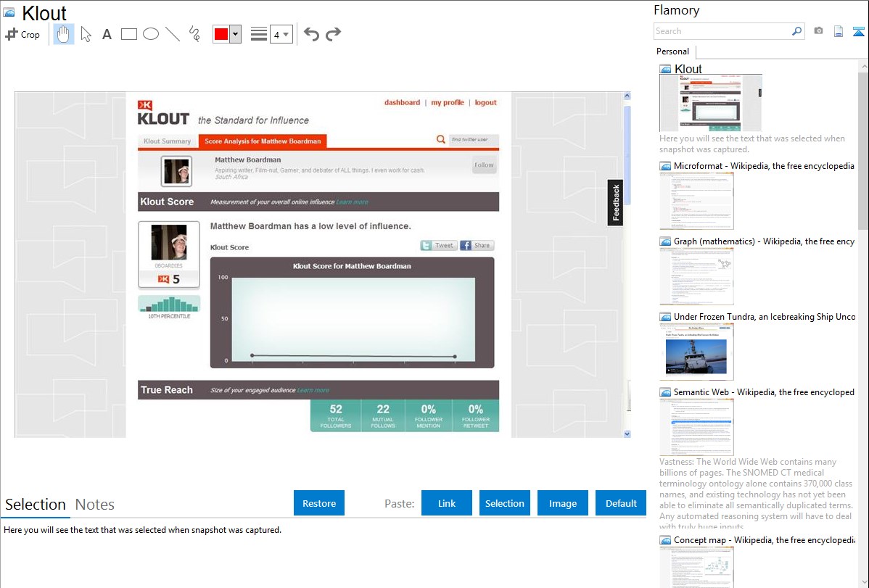Select the Crop tool

[x=22, y=34]
